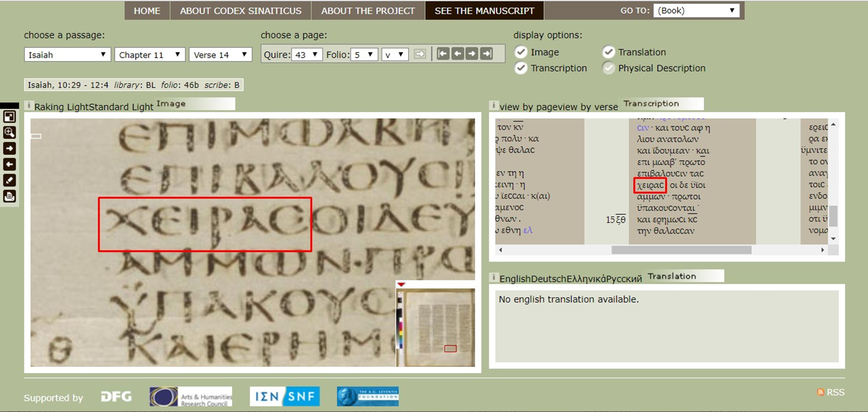Open the Isaiah book dropdown
This screenshot has height=412, width=868.
67,55
